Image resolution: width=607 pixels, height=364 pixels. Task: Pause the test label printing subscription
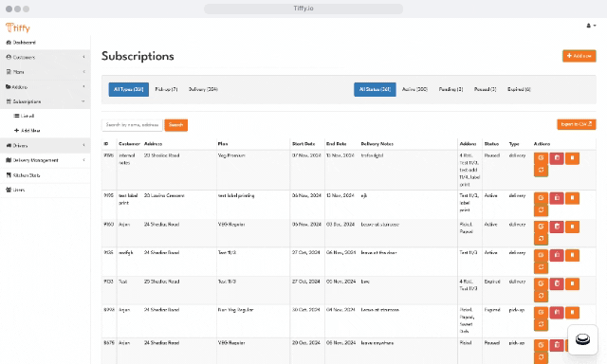point(572,198)
